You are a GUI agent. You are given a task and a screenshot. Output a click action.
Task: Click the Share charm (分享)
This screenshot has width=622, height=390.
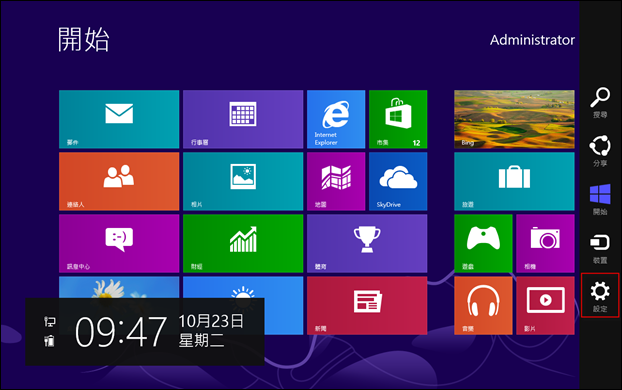(600, 151)
